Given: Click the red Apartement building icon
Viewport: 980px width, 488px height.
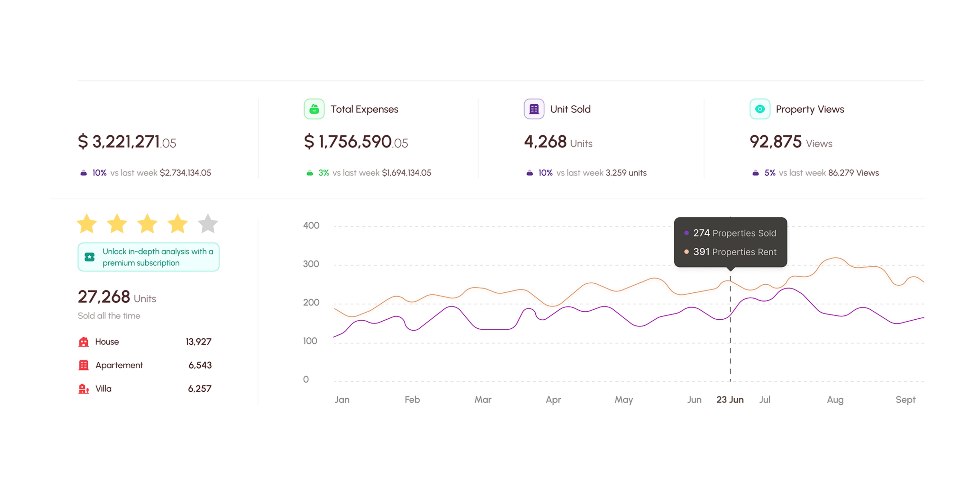Looking at the screenshot, I should [83, 365].
